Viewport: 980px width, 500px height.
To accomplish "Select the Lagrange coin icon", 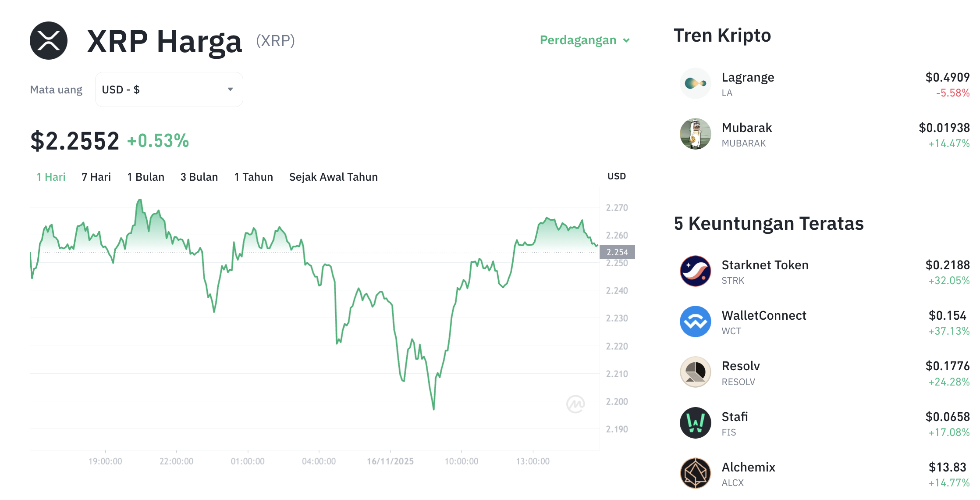I will click(x=695, y=83).
